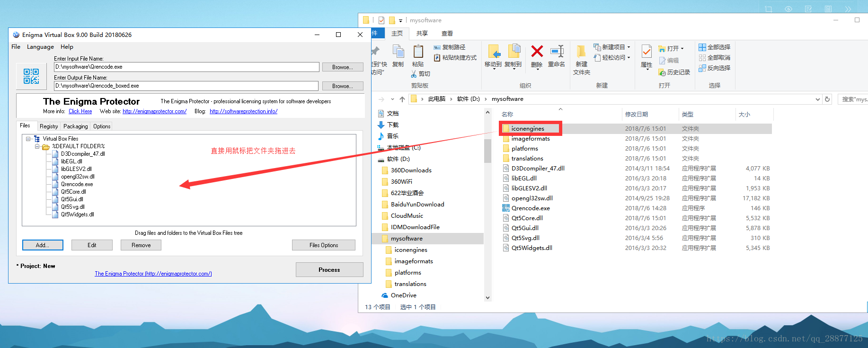Viewport: 868px width, 348px height.
Task: Open the Language menu in Enigma
Action: coord(40,47)
